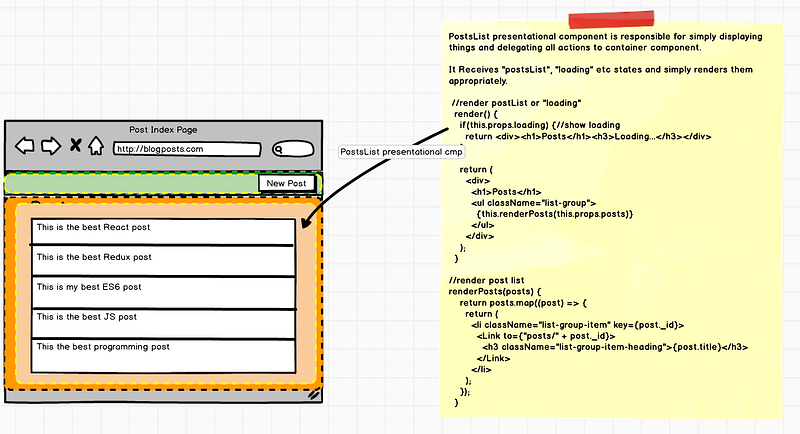Open 'This the best programming post'
This screenshot has width=800, height=434.
[x=163, y=356]
